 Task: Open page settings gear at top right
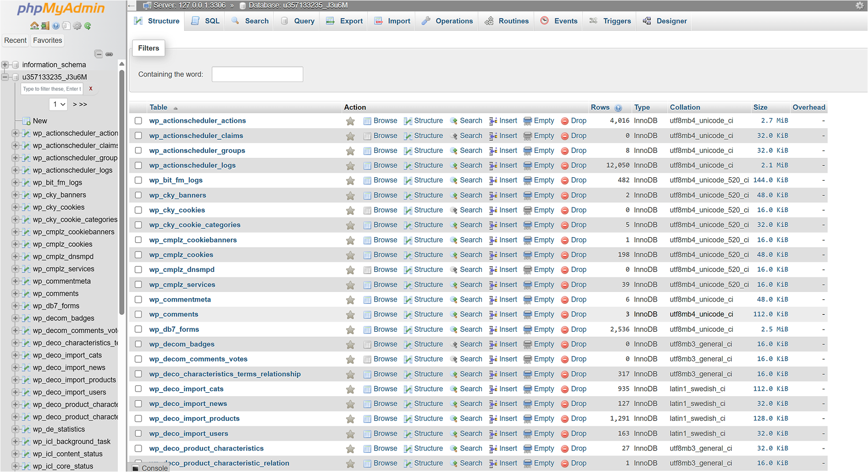click(859, 6)
